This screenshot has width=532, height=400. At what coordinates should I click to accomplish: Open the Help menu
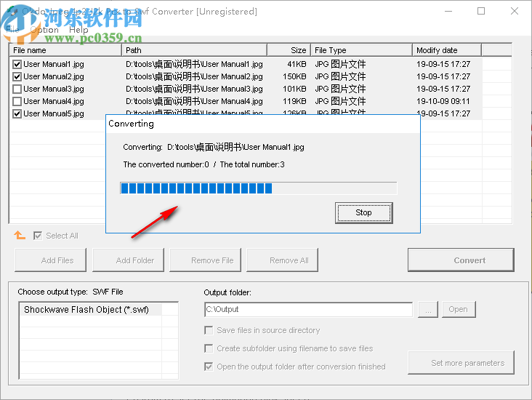tap(78, 30)
